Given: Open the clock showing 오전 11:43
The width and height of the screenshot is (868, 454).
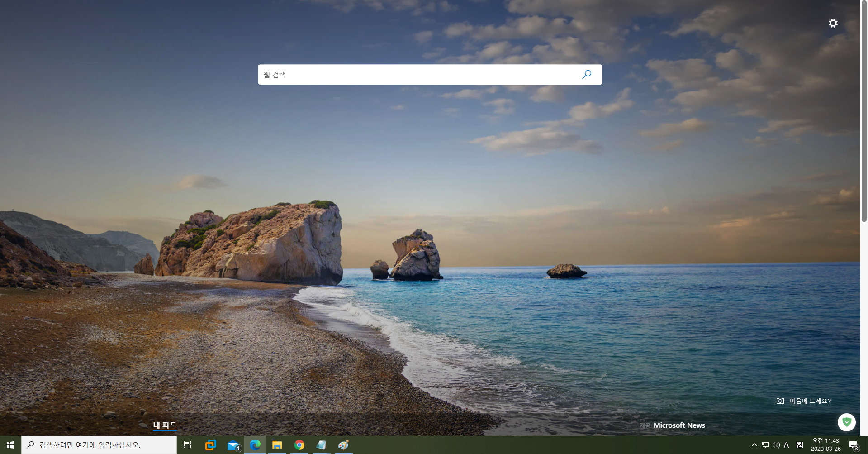Looking at the screenshot, I should 825,445.
